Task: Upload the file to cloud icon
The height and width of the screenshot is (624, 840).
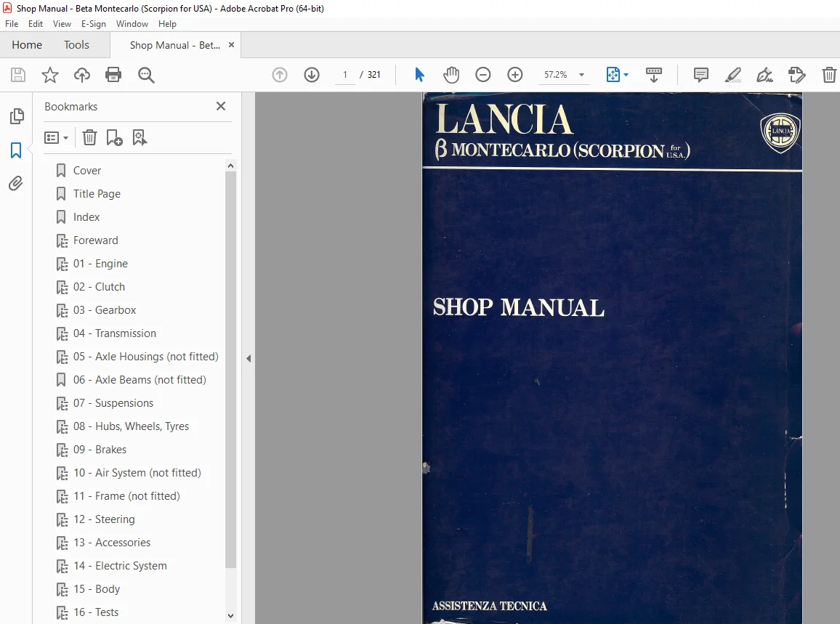Action: (82, 75)
